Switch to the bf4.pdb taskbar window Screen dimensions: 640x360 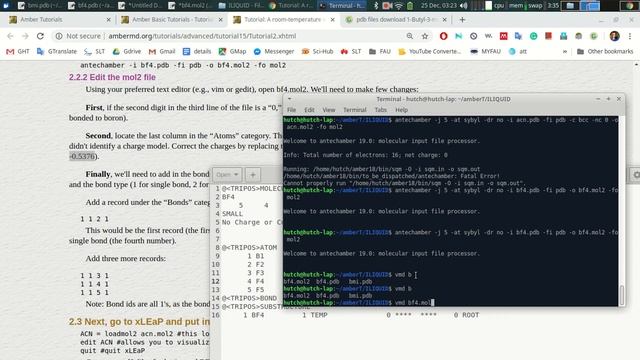[89, 5]
